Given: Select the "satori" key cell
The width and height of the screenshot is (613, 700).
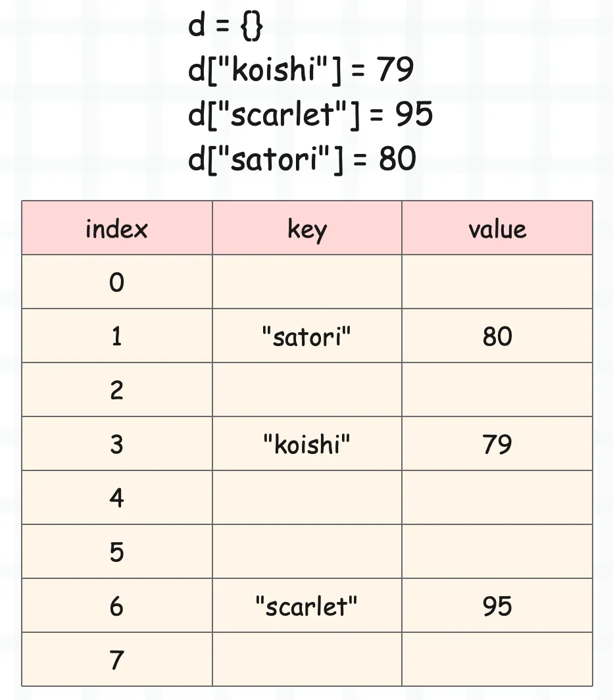Looking at the screenshot, I should tap(307, 336).
